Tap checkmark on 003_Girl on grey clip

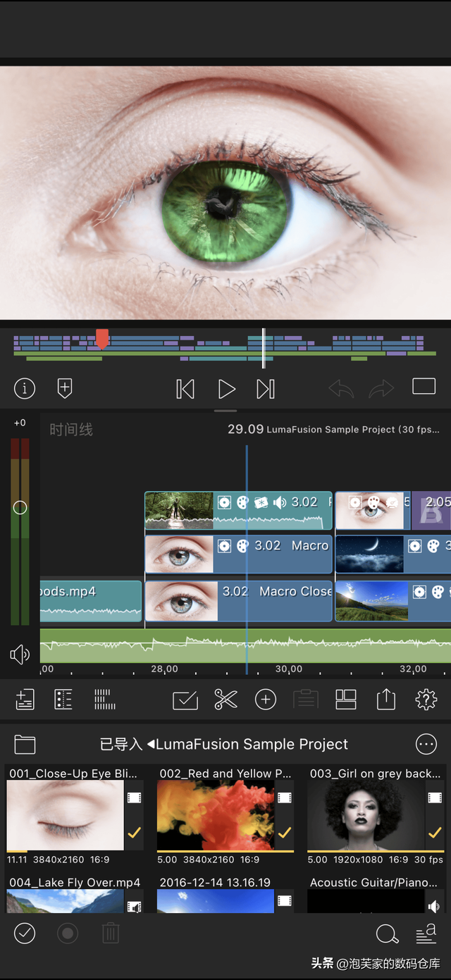[435, 833]
